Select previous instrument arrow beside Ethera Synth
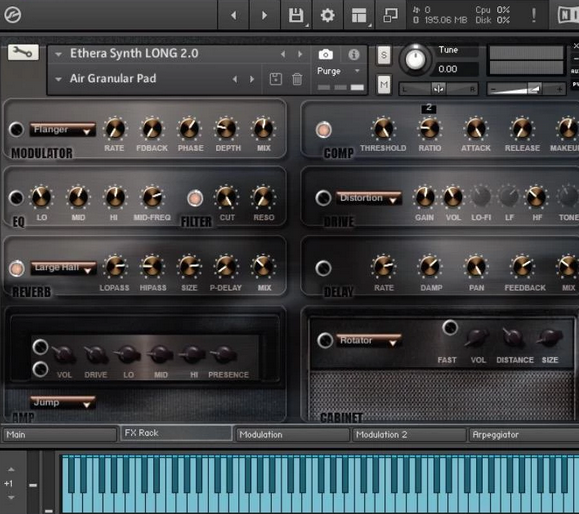The width and height of the screenshot is (579, 514). pos(283,54)
